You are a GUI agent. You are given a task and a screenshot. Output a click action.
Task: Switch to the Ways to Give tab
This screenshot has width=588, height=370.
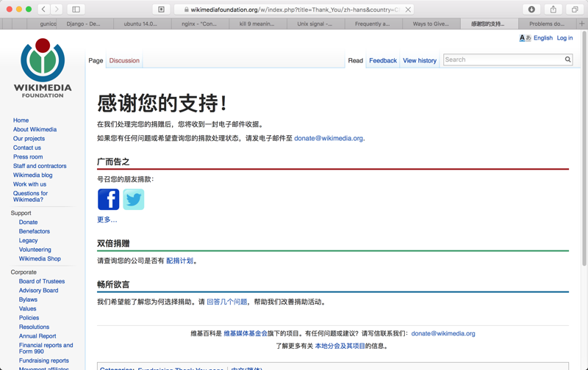point(431,23)
